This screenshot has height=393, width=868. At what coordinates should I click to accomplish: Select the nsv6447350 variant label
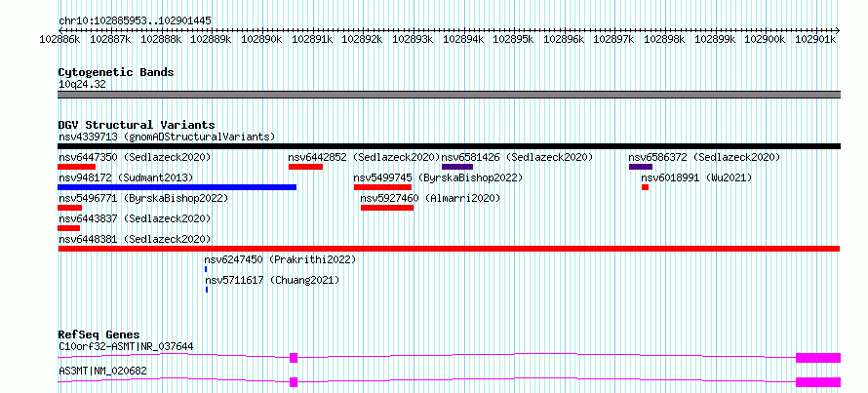tap(135, 158)
